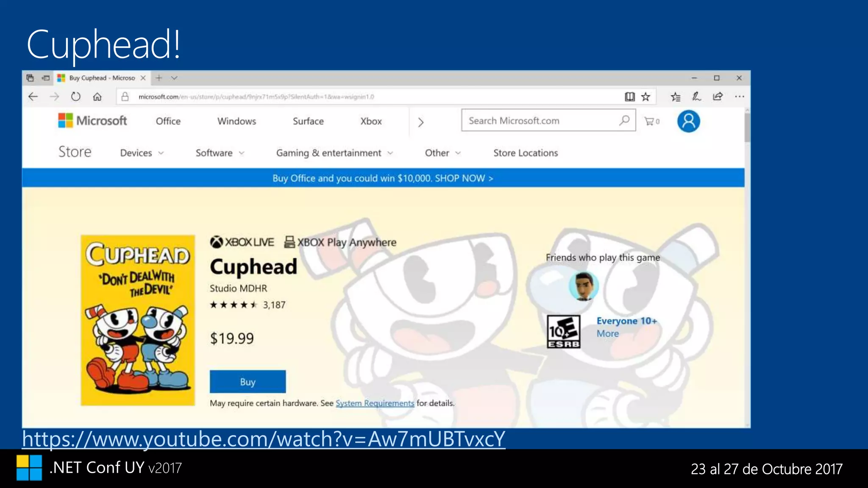The height and width of the screenshot is (488, 868).
Task: Open browser Settings and more menu
Action: [x=740, y=97]
